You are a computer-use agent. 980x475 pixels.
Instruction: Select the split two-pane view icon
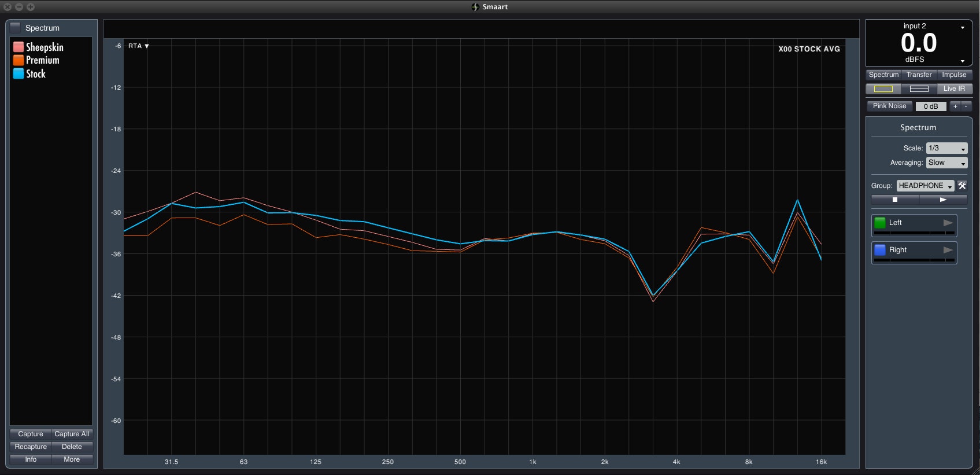pos(919,89)
